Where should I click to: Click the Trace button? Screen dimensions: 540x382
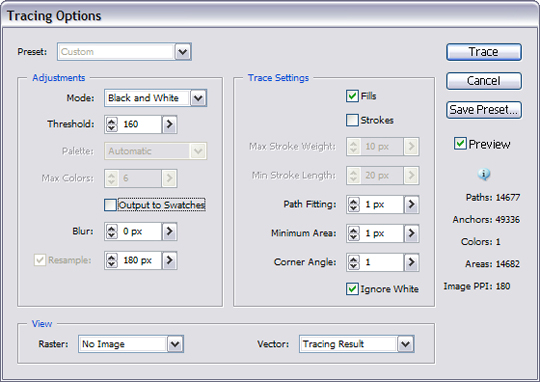[x=484, y=52]
